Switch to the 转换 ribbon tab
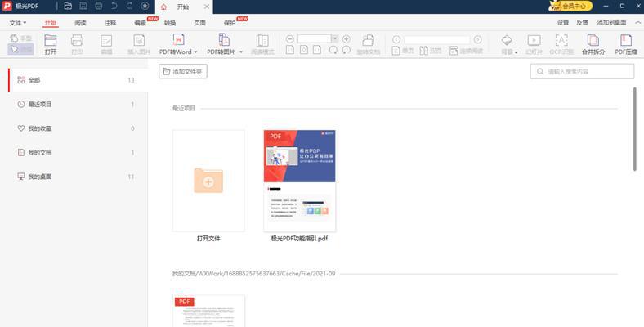This screenshot has height=327, width=644. (x=170, y=23)
